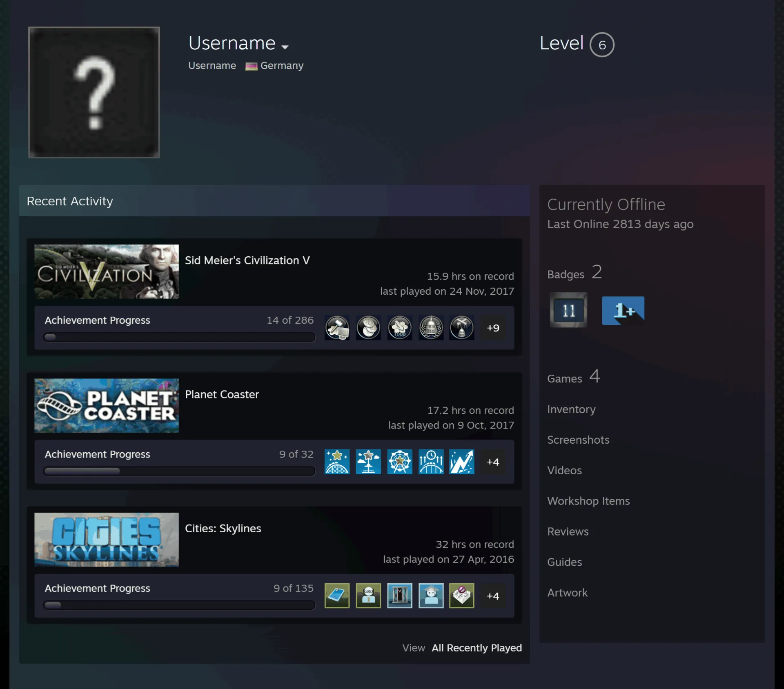Click the rising chart Planet Coaster achievement

(x=462, y=462)
